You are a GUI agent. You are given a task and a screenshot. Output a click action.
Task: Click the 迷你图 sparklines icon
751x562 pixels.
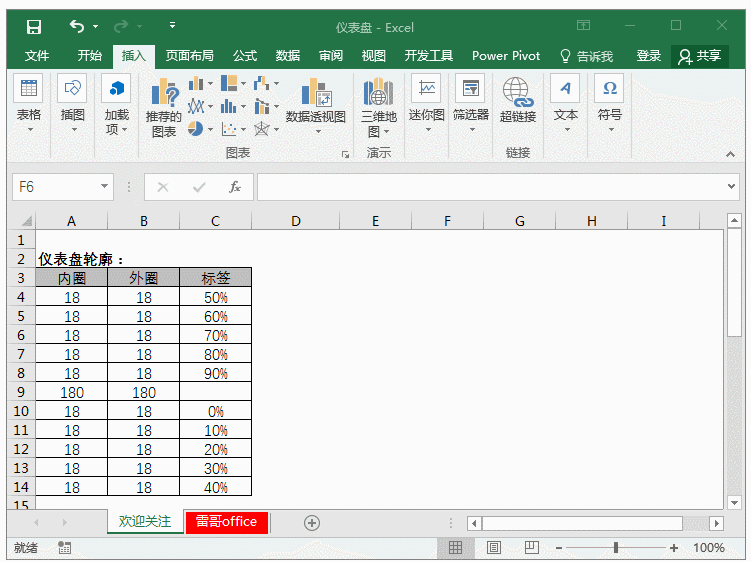pos(426,89)
